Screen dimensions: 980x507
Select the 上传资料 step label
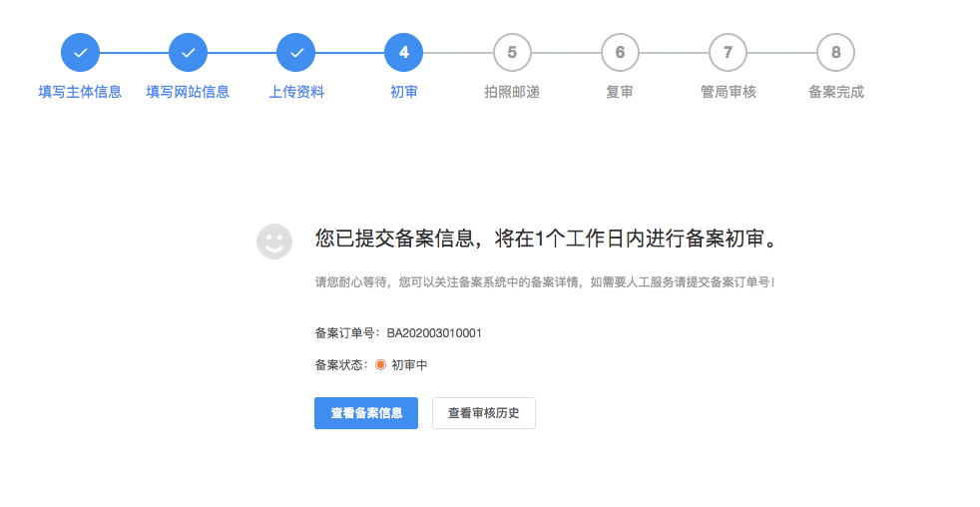296,92
